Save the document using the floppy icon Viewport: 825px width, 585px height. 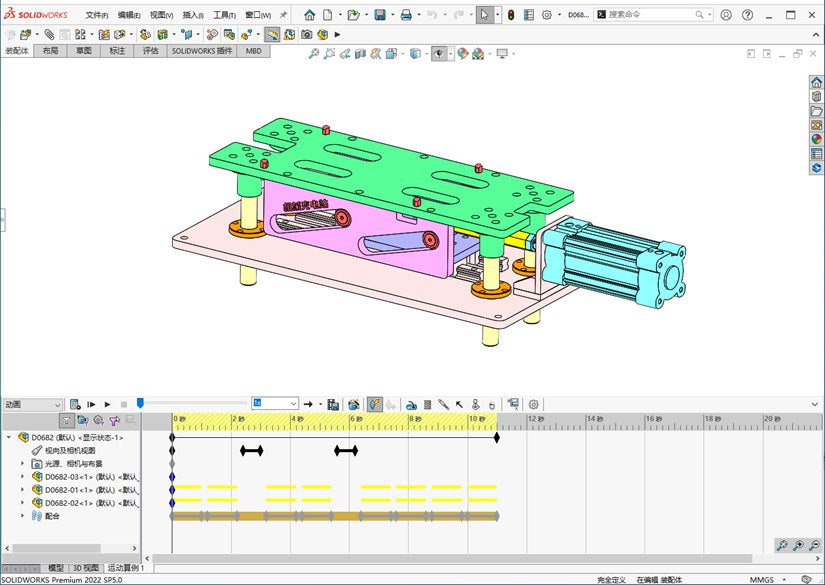point(380,15)
